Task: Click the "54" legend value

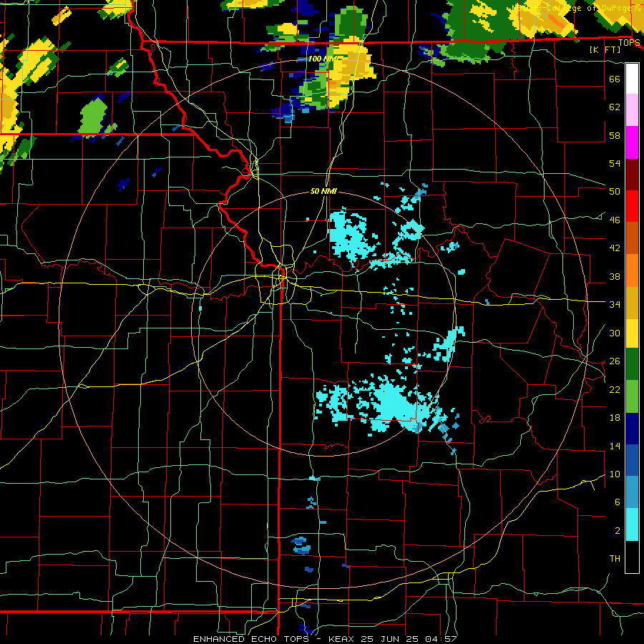Action: click(x=615, y=163)
